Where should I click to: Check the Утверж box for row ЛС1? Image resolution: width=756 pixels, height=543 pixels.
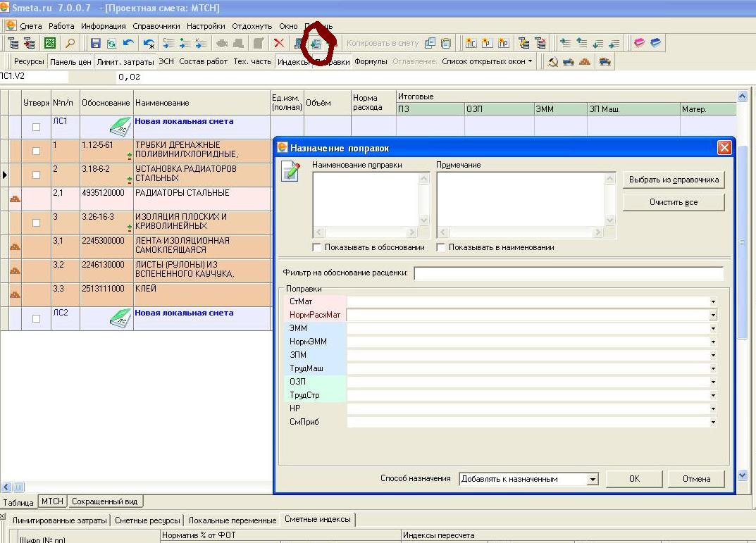pyautogui.click(x=36, y=127)
